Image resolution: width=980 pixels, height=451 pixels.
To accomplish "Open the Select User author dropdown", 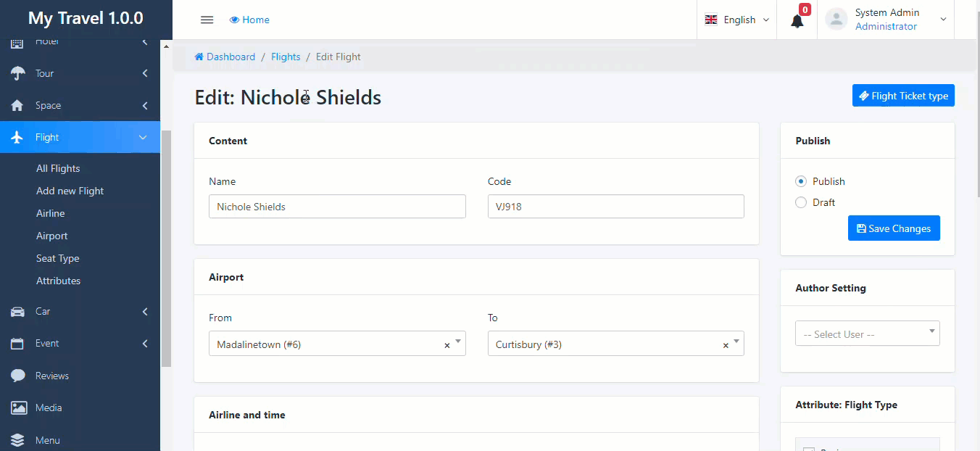I will click(x=867, y=334).
